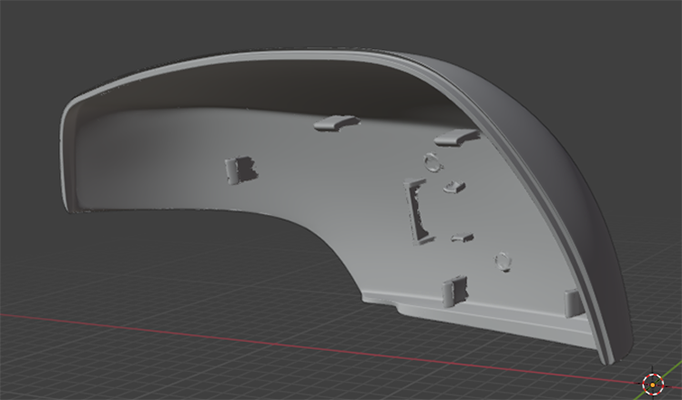682x400 pixels.
Task: Click the 3D cursor at the world origin
Action: [652, 383]
